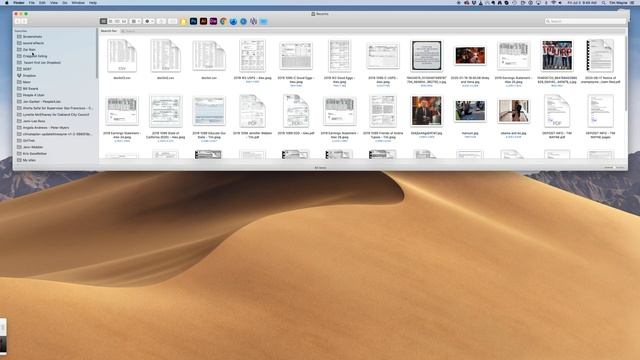Go back with the toolbar back arrow
Screen dimensions: 640x360
[x=18, y=21]
